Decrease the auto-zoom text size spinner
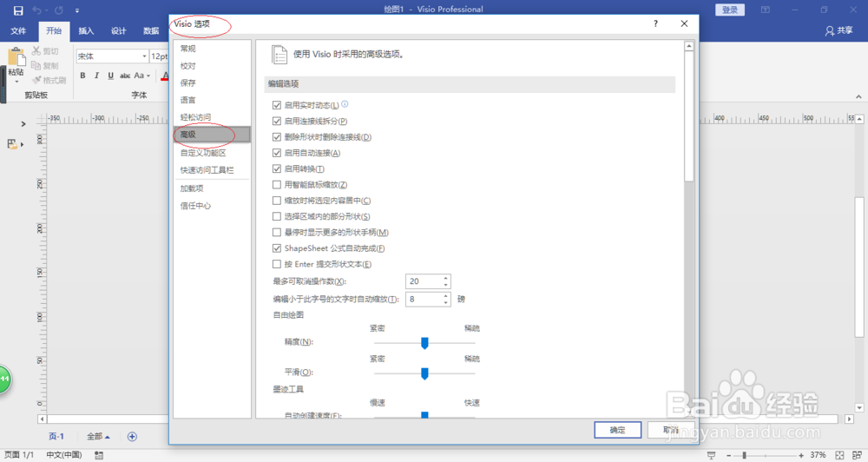Screen dimensions: 868x462 pos(445,302)
